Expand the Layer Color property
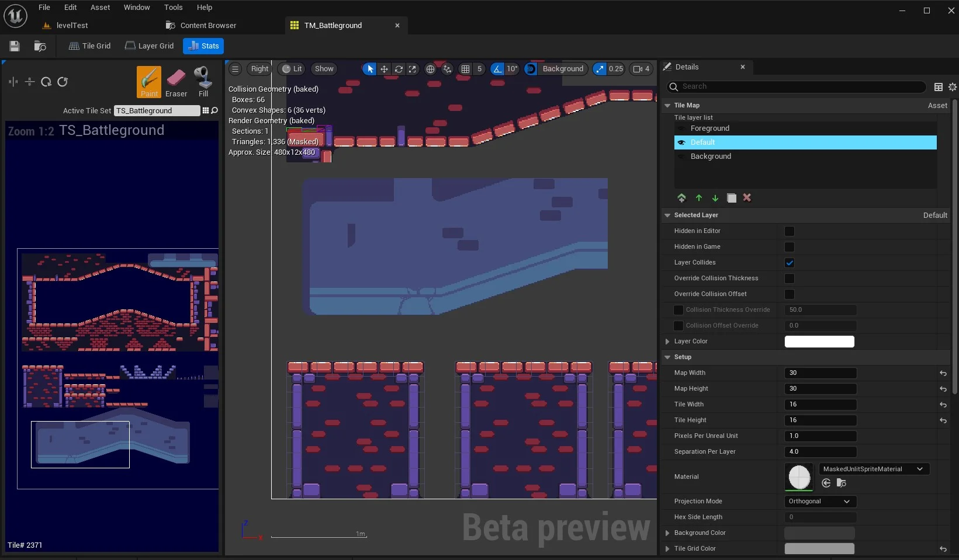959x560 pixels. [x=667, y=342]
